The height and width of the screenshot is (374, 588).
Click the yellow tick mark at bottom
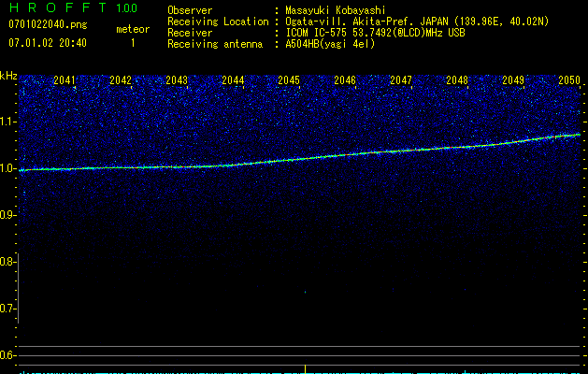coord(306,368)
